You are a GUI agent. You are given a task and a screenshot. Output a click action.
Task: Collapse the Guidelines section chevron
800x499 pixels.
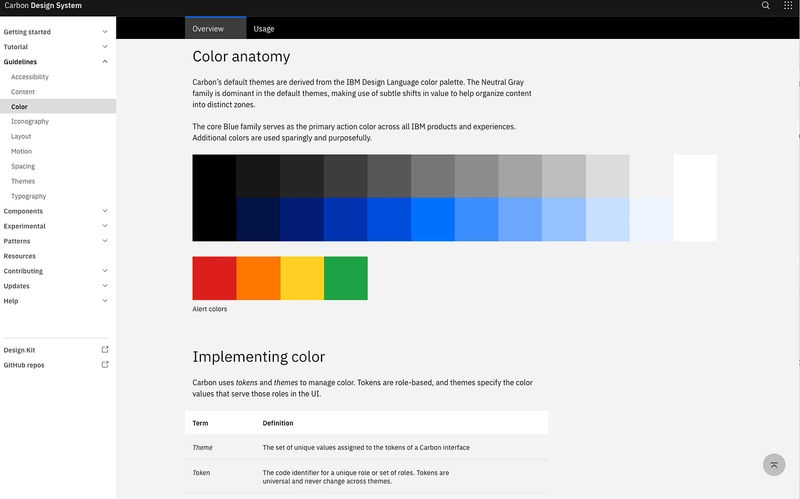105,62
